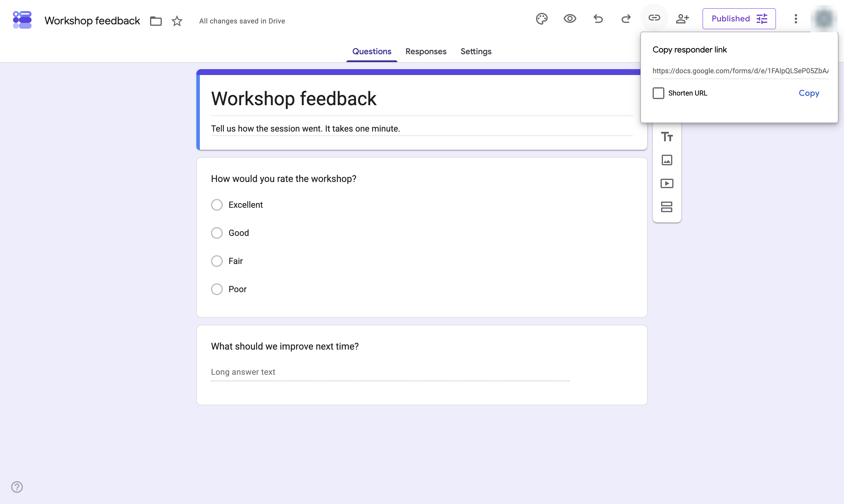Screen dimensions: 844x504
Task: Click Copy to copy responder link
Action: (809, 93)
